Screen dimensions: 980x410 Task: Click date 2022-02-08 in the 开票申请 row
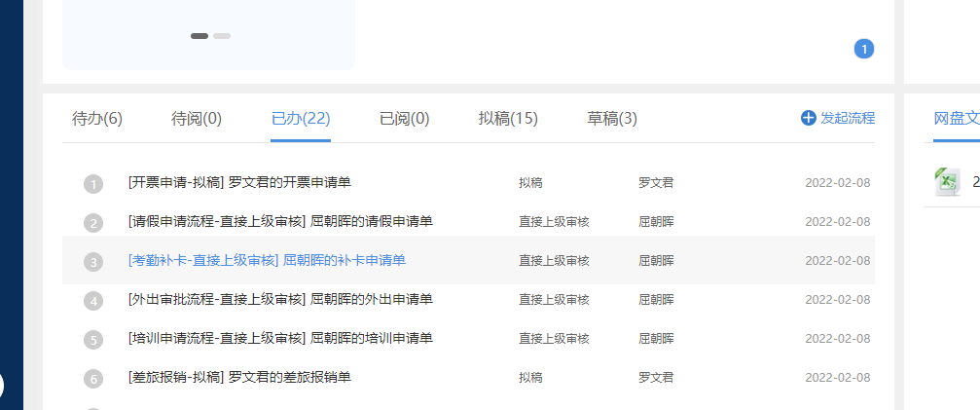[838, 183]
